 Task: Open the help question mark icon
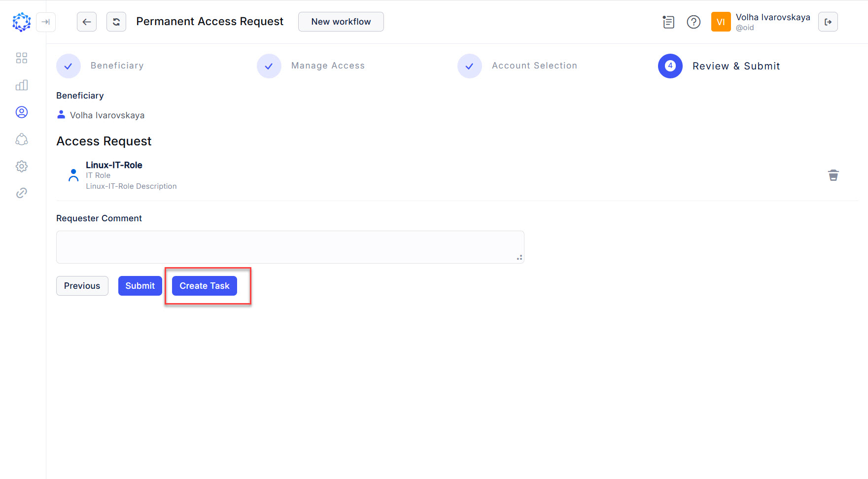tap(694, 22)
